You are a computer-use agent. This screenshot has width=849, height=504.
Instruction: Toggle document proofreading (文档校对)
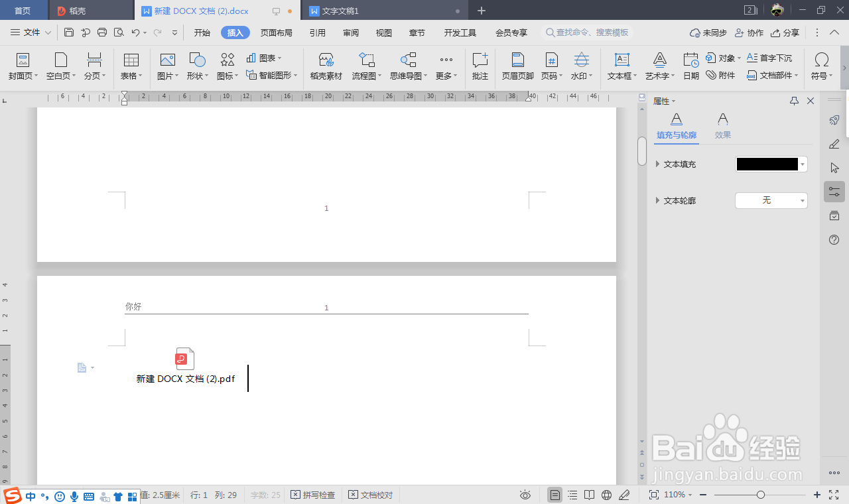click(371, 495)
